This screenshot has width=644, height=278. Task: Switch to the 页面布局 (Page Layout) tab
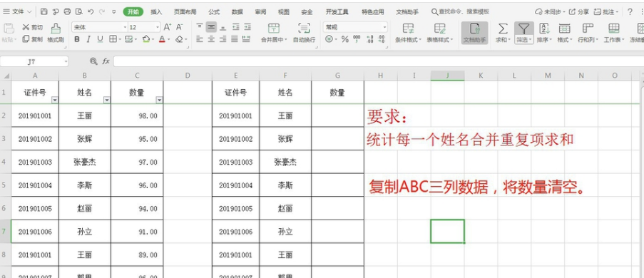185,11
